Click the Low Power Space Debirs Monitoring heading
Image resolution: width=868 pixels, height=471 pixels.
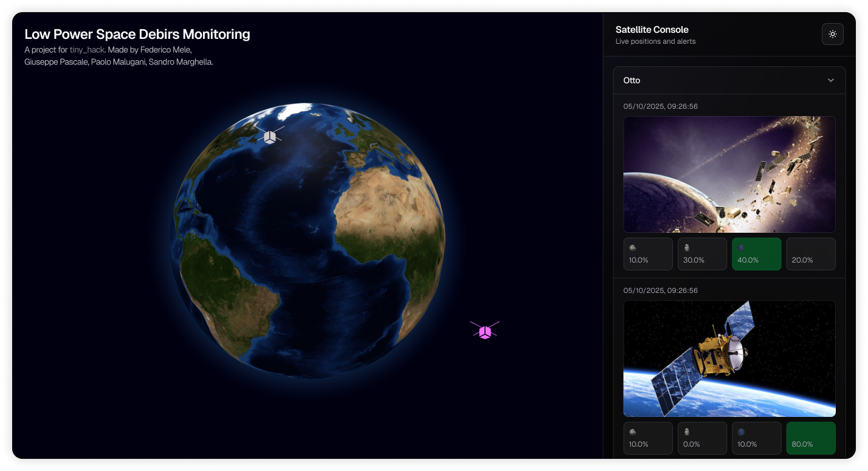click(x=137, y=34)
